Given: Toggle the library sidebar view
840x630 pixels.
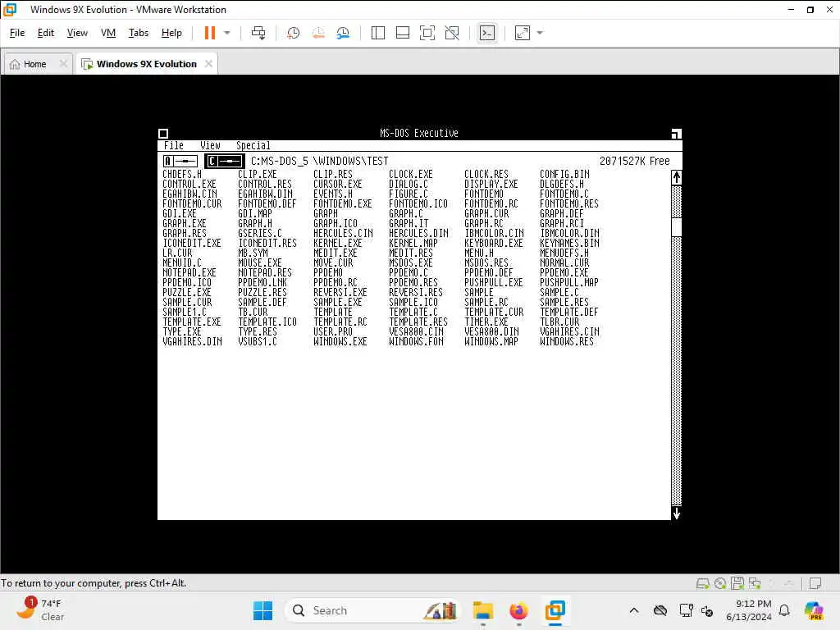Looking at the screenshot, I should point(377,33).
